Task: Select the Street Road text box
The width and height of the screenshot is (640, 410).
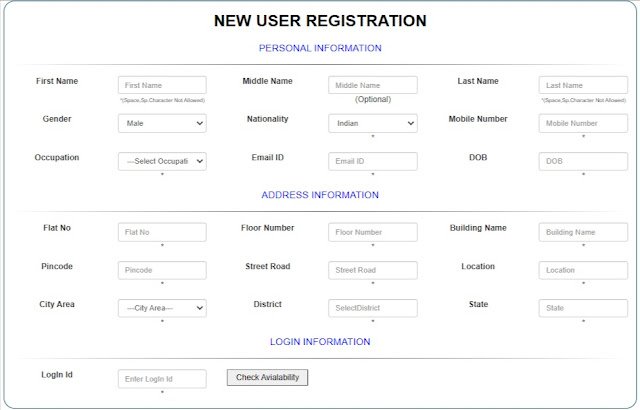Action: (x=373, y=270)
